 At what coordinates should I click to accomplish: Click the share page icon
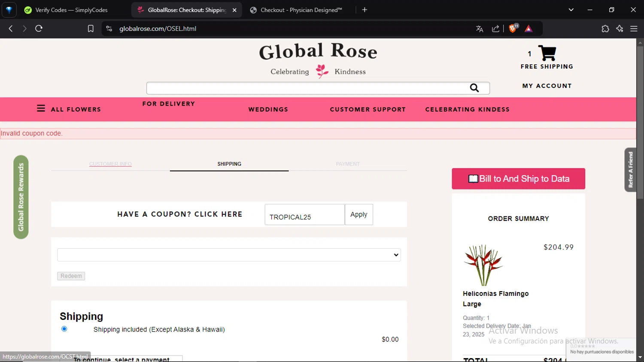[x=495, y=29]
